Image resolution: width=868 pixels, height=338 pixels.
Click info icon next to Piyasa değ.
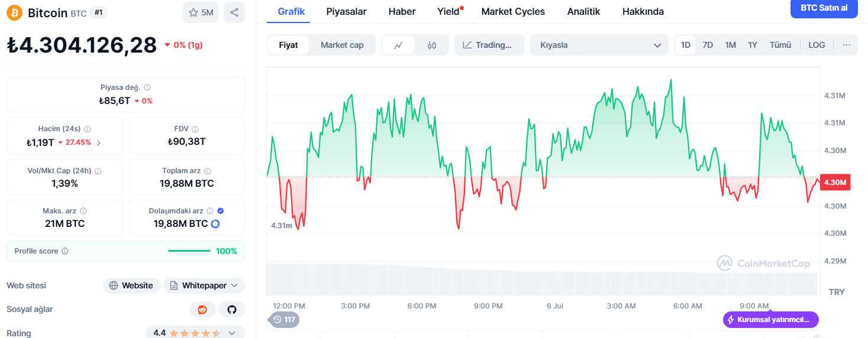pyautogui.click(x=147, y=87)
